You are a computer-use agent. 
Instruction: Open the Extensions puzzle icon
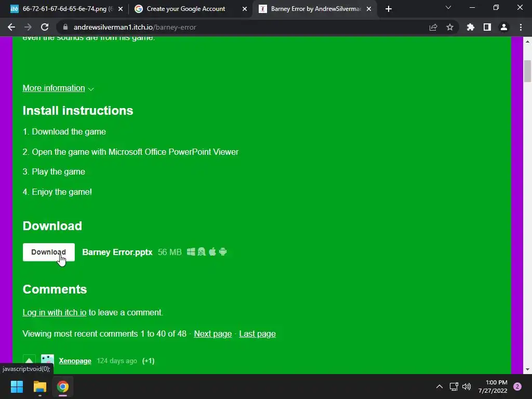pyautogui.click(x=470, y=27)
